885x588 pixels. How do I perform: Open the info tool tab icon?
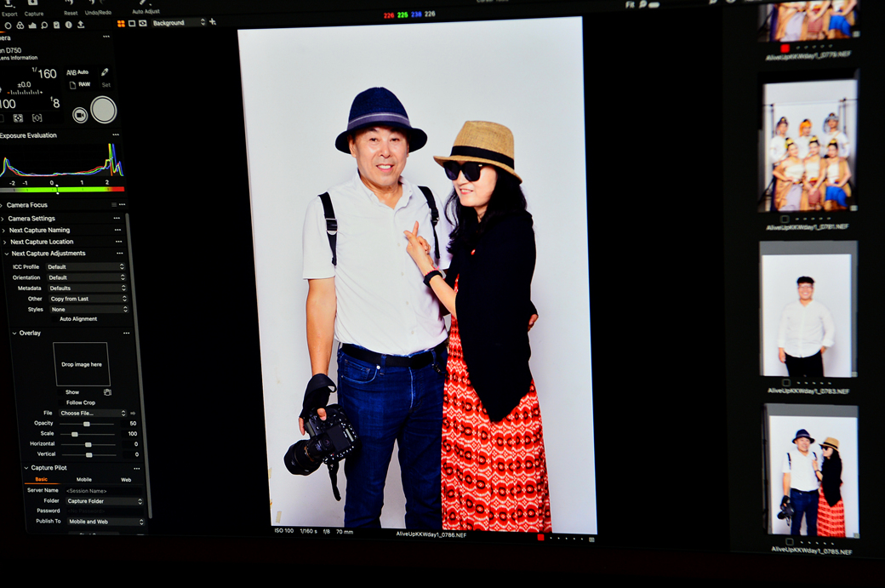coord(68,25)
